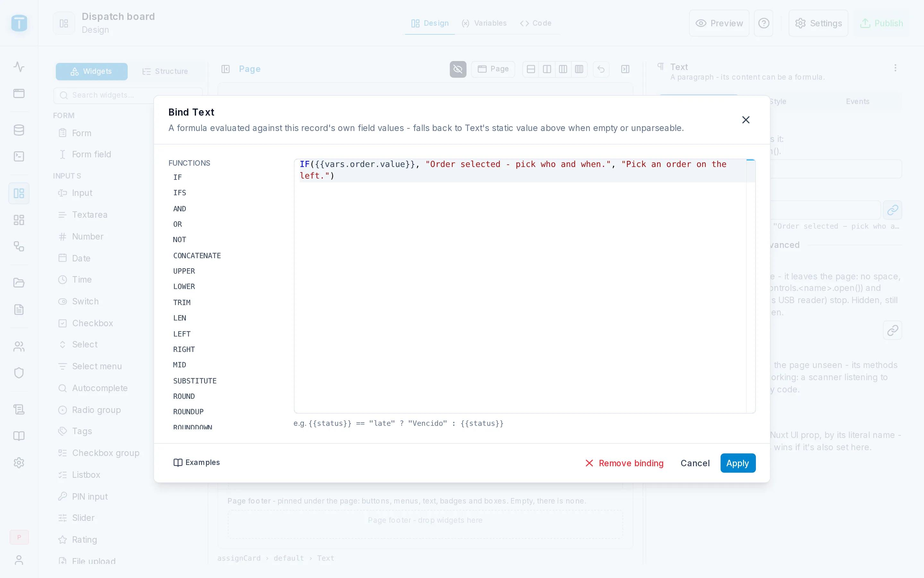
Task: Open the users sidebar icon
Action: coord(19,346)
